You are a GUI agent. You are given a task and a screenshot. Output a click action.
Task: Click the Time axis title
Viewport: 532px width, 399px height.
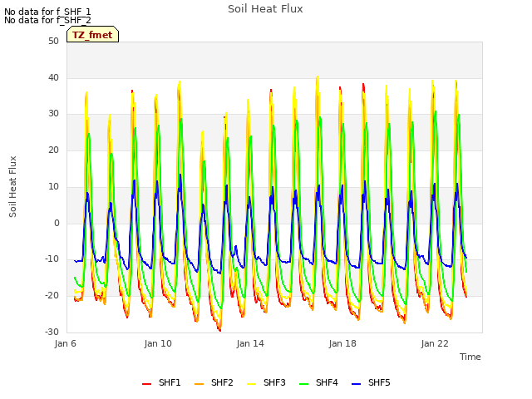(x=470, y=357)
